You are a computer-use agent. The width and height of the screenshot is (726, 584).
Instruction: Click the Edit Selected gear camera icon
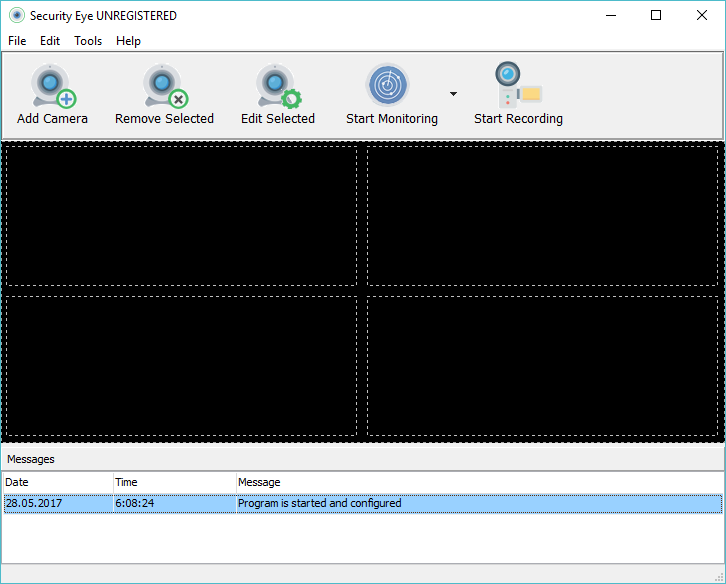(x=277, y=86)
